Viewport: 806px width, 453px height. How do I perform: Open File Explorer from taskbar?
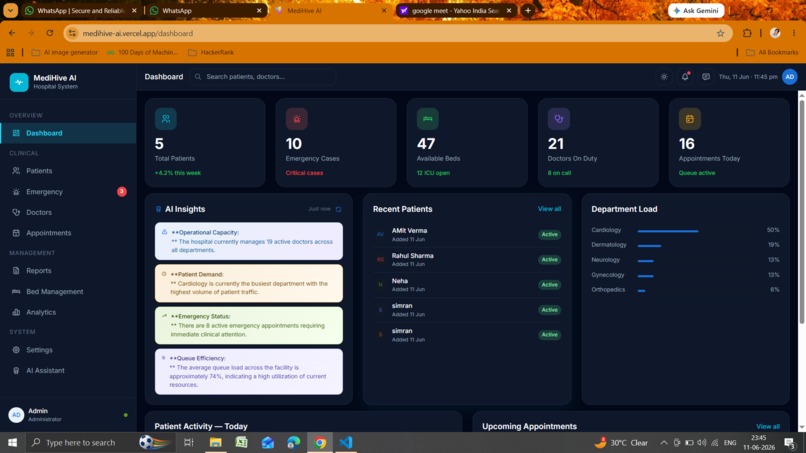coord(215,442)
